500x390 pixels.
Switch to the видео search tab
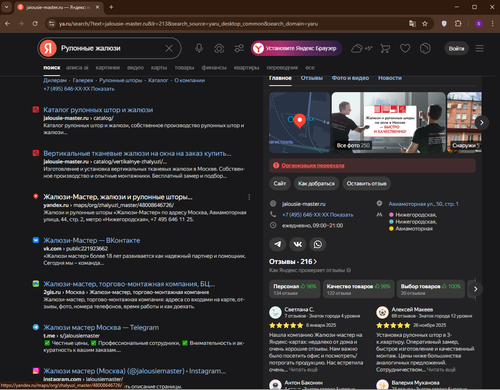coord(135,68)
